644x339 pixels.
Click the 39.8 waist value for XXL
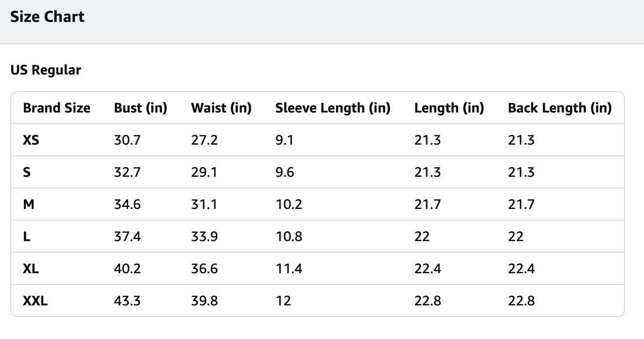pyautogui.click(x=204, y=301)
